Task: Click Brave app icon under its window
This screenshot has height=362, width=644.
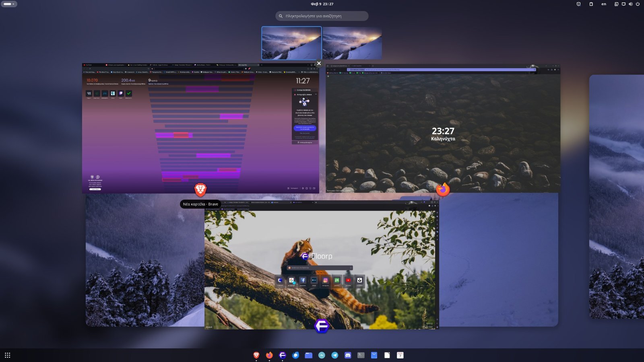Action: 200,189
